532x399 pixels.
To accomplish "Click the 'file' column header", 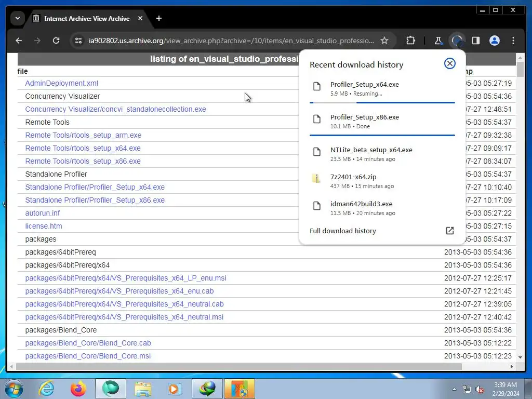I will [x=22, y=71].
